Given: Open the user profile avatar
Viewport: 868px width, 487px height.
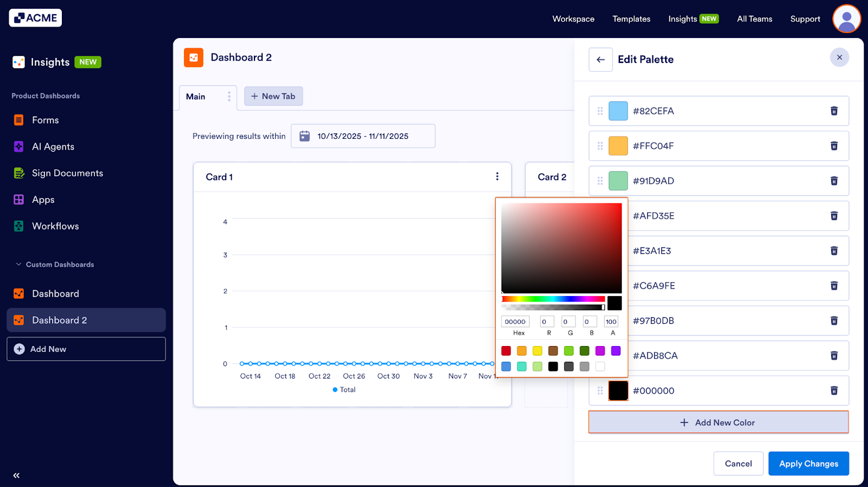Looking at the screenshot, I should pos(846,19).
